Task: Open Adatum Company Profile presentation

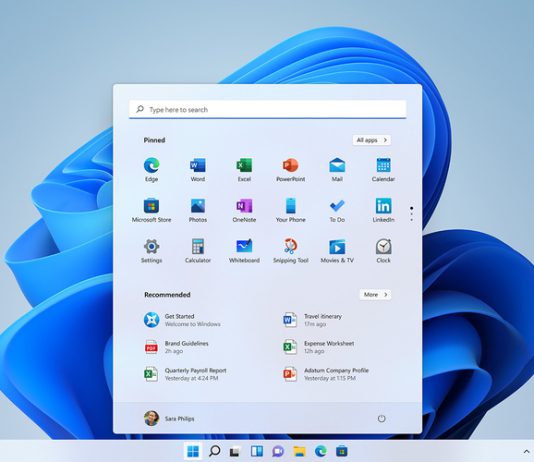Action: coord(326,374)
